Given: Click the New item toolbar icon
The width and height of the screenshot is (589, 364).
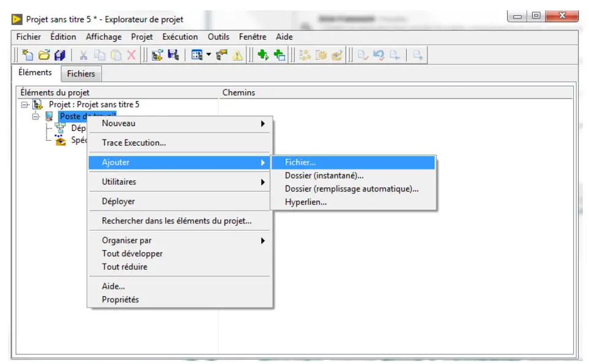Looking at the screenshot, I should click(28, 55).
